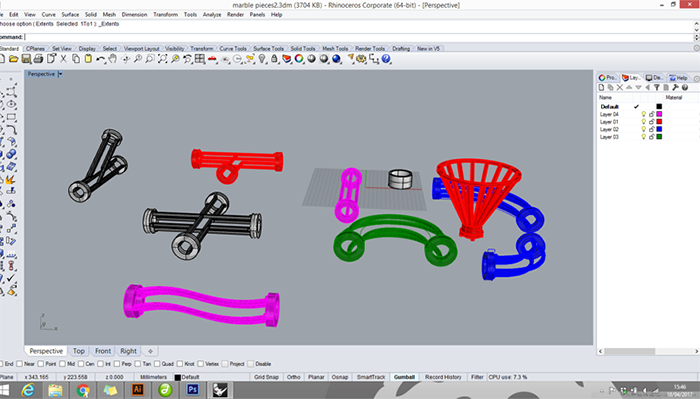Toggle Planar in the status bar
The image size is (700, 399).
pyautogui.click(x=316, y=377)
